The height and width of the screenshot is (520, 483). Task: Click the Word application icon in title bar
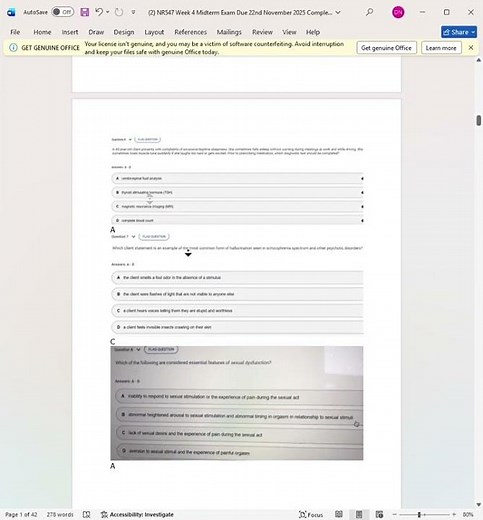click(x=11, y=12)
